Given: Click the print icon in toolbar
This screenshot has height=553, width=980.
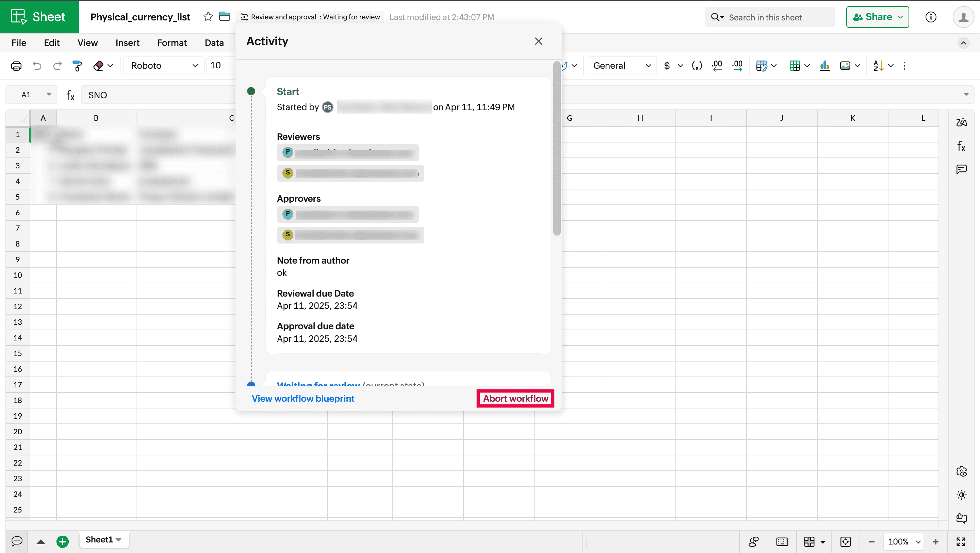Looking at the screenshot, I should 16,66.
